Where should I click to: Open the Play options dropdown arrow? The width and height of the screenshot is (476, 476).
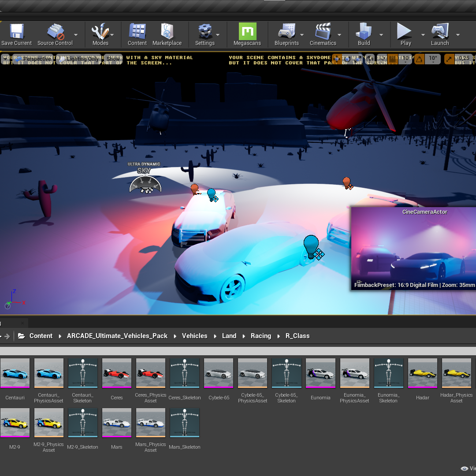tap(423, 35)
